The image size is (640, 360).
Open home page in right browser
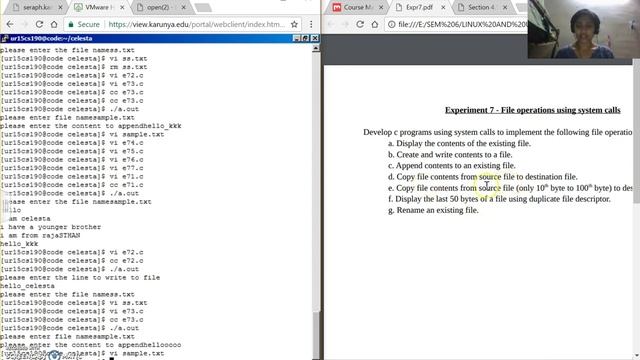pyautogui.click(x=375, y=24)
